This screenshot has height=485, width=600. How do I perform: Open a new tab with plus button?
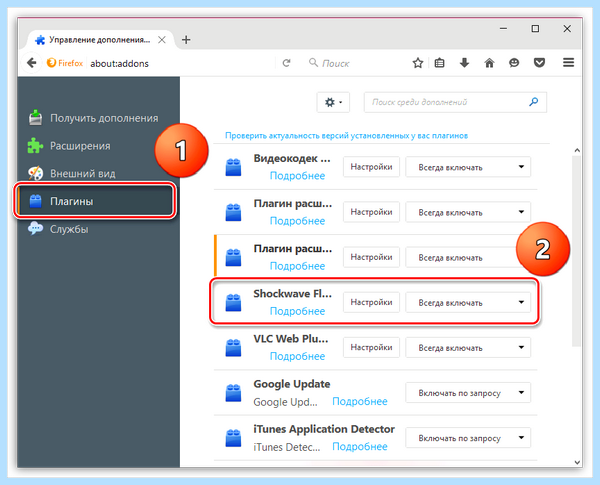186,40
